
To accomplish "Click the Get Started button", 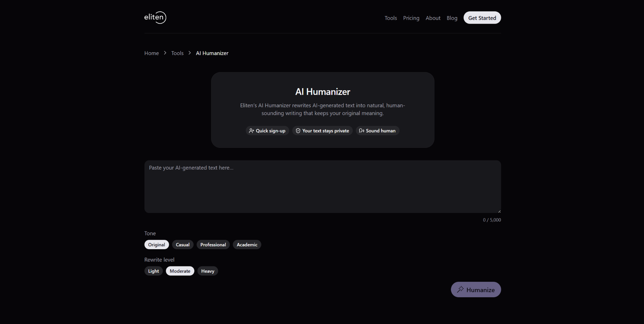I will tap(482, 18).
